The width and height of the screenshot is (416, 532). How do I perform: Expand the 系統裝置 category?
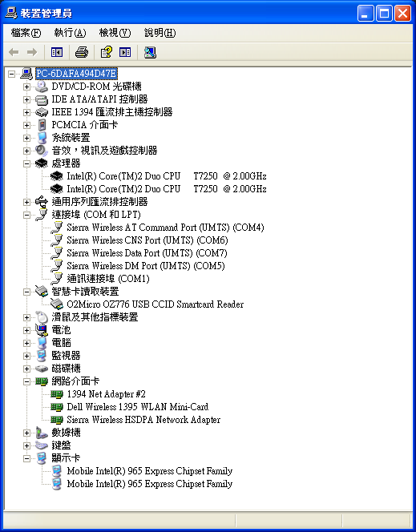[26, 138]
